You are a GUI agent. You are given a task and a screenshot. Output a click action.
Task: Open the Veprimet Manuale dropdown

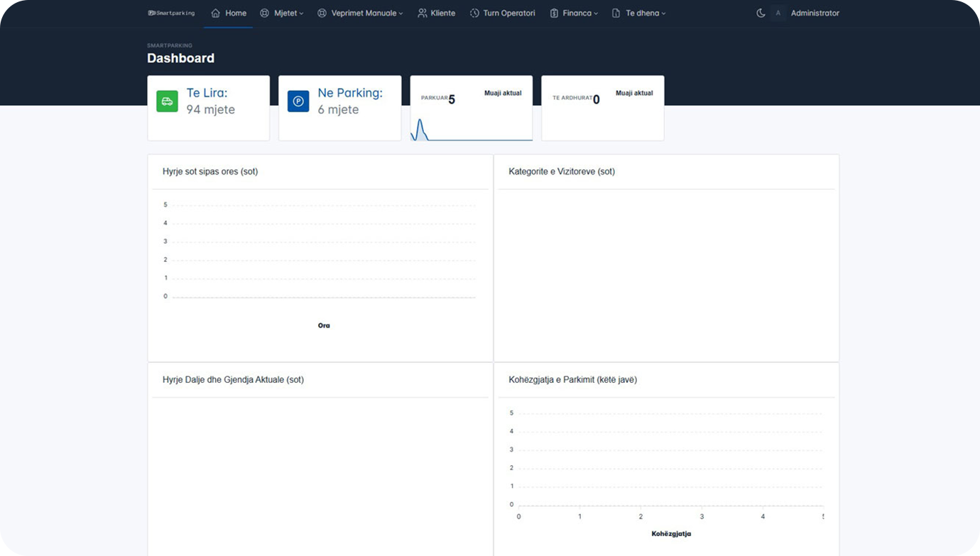(x=366, y=13)
